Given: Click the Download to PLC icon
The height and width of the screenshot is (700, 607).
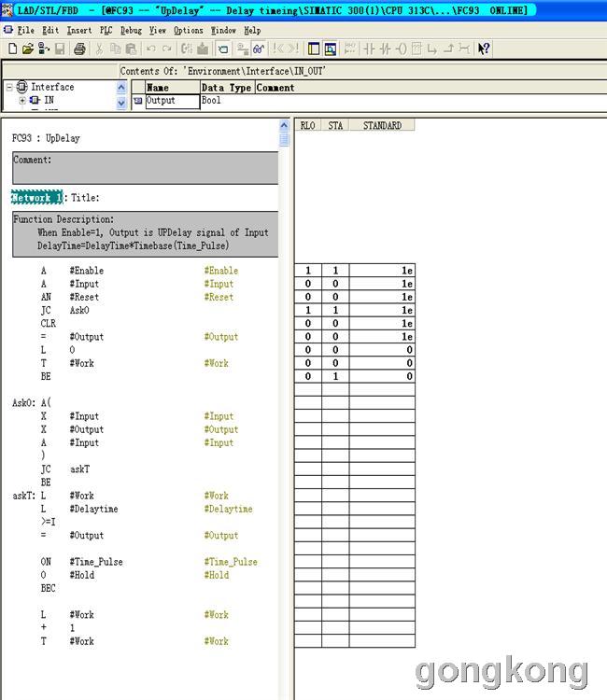Looking at the screenshot, I should pyautogui.click(x=203, y=49).
